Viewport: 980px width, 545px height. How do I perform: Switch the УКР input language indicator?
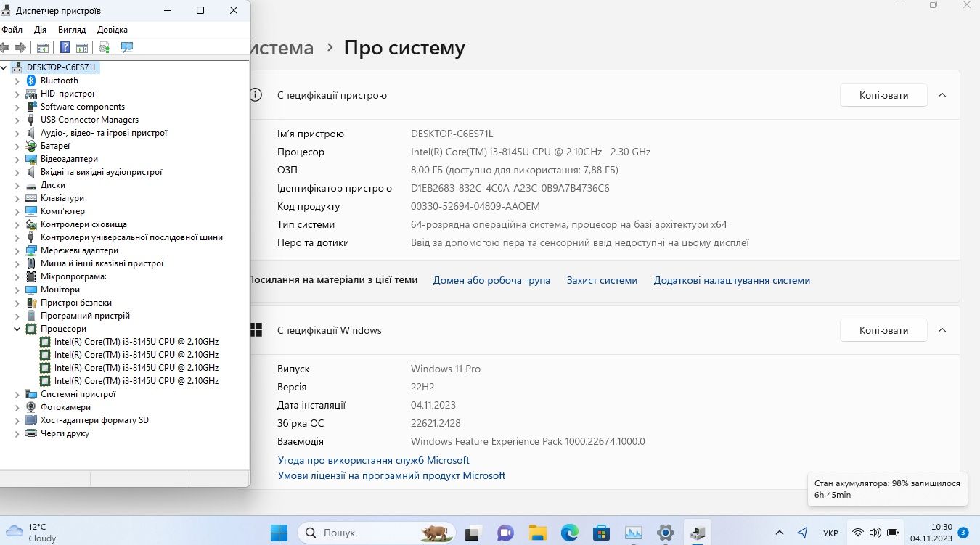(x=831, y=533)
